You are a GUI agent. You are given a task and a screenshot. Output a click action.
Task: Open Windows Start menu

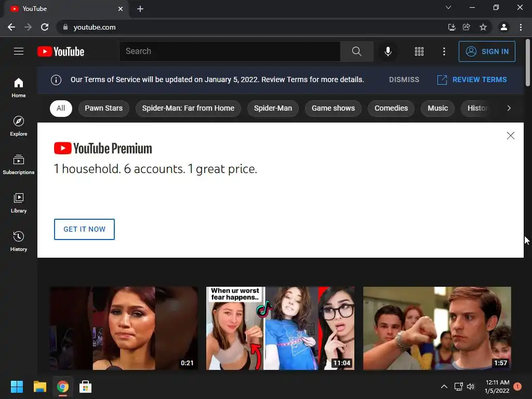pos(17,387)
